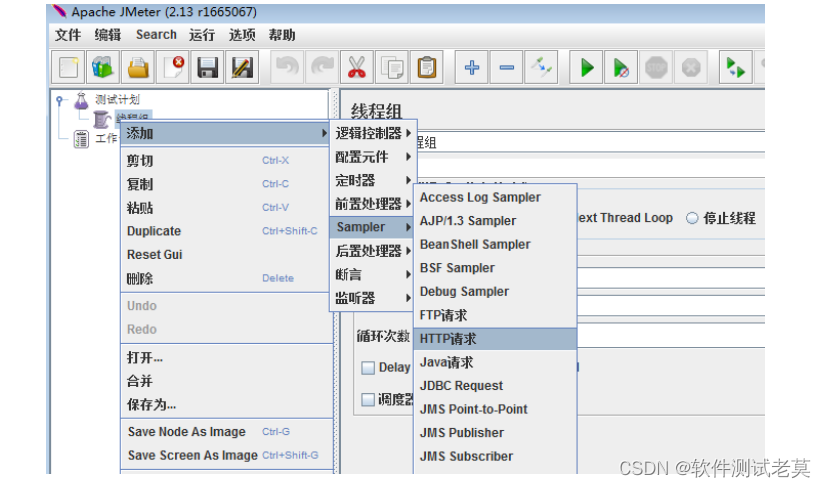The image size is (826, 488).
Task: Open the 文件 menu
Action: (68, 35)
